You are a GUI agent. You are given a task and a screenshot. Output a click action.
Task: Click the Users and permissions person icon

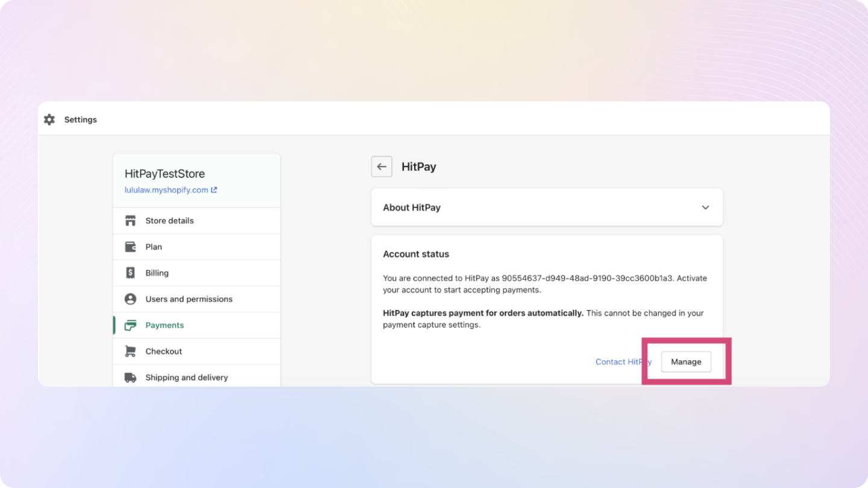point(130,299)
